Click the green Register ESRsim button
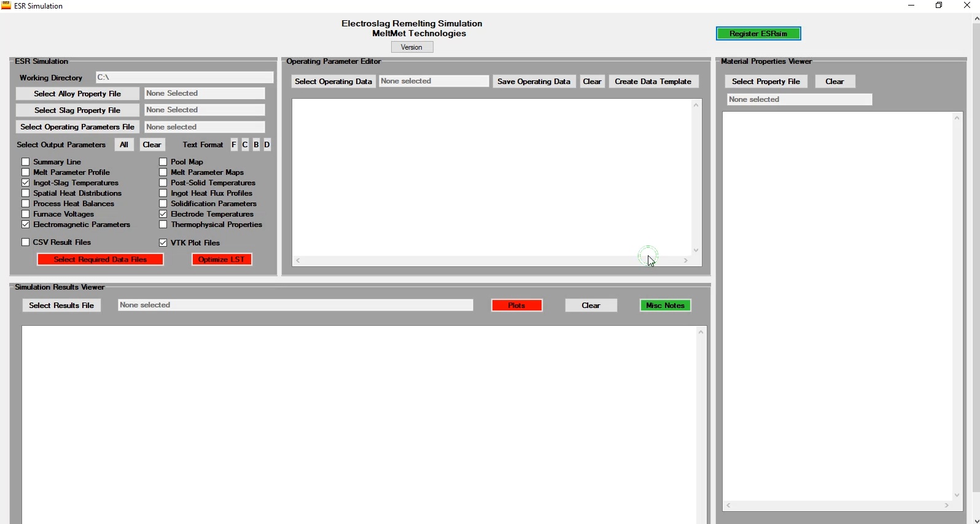The width and height of the screenshot is (980, 524). [x=758, y=34]
